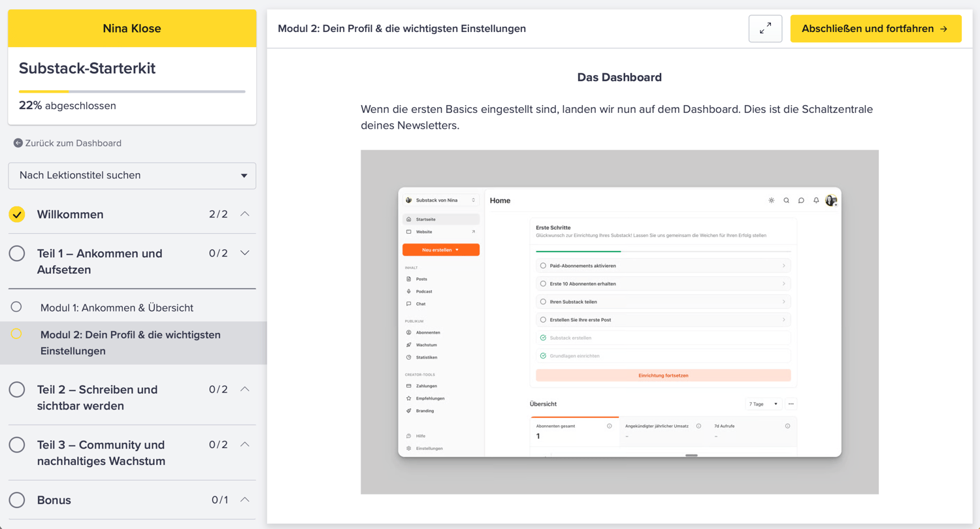
Task: Open the Nach Lektionstitel suchen dropdown
Action: click(x=132, y=176)
